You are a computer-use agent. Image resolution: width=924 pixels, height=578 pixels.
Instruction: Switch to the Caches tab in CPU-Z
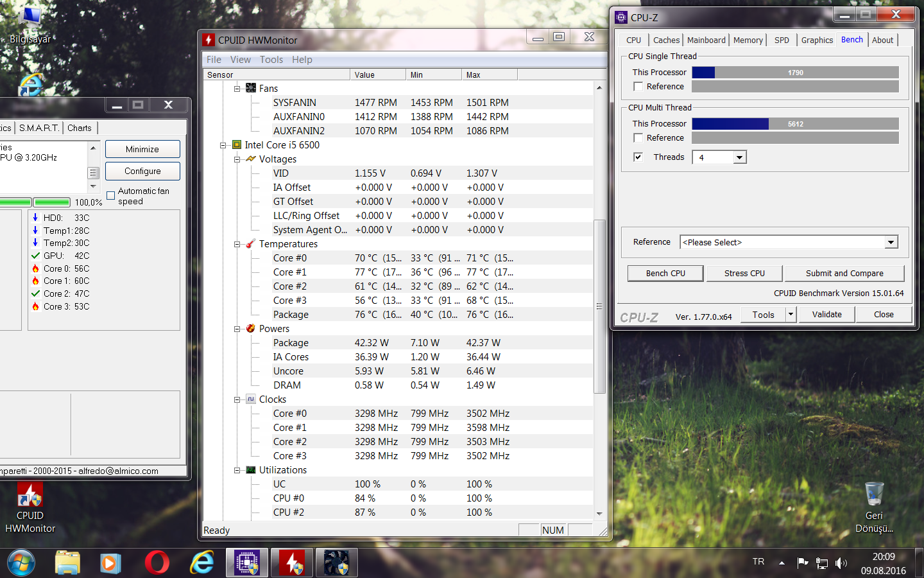coord(666,40)
